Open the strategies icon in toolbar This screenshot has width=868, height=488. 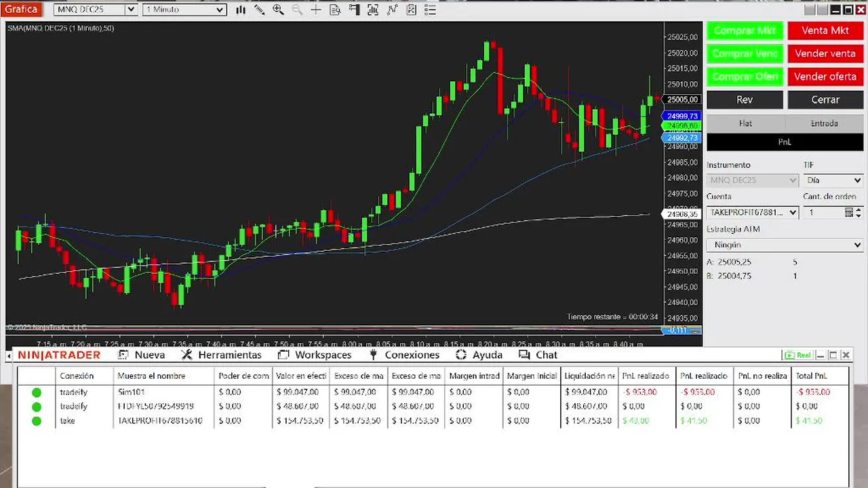(411, 9)
